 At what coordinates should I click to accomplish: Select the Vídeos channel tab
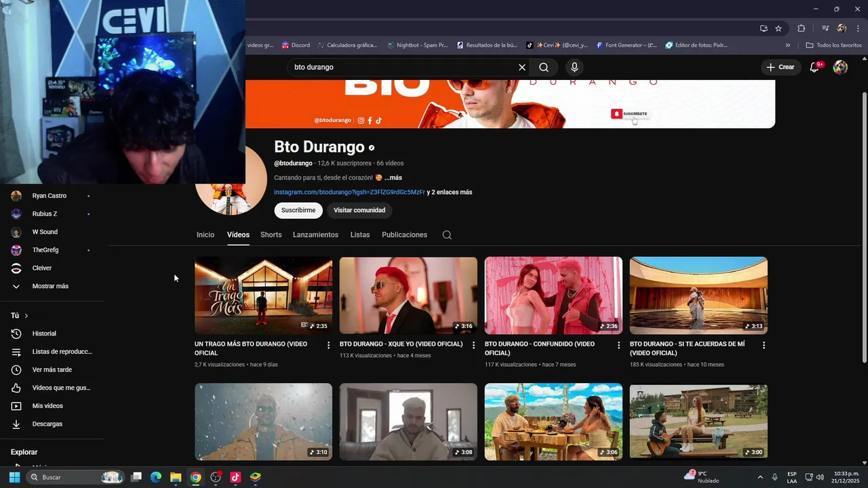[x=238, y=235]
